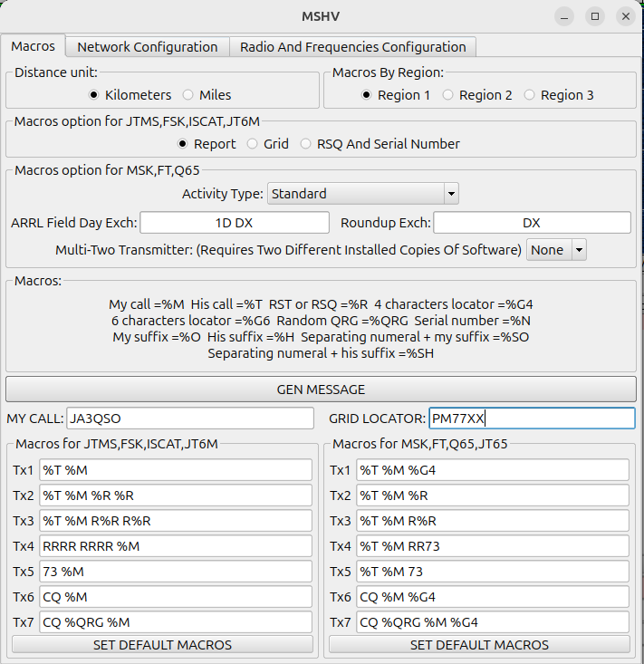The image size is (644, 664).
Task: Open the Network Configuration tab
Action: 148,46
